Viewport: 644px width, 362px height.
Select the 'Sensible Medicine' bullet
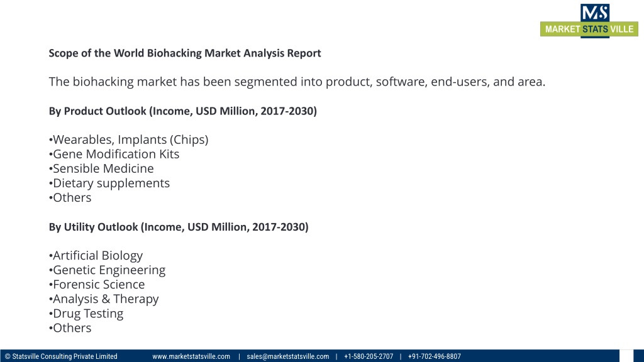coord(101,168)
